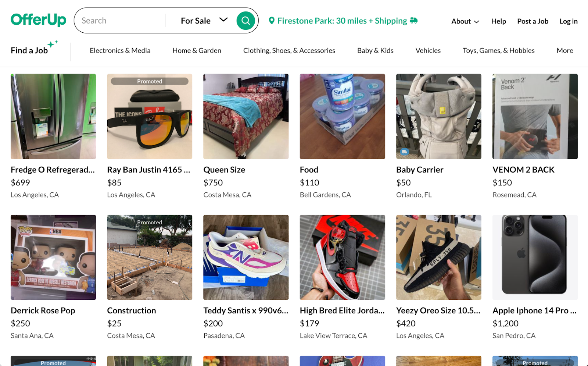588x366 pixels.
Task: Go to Toys, Games, & Hobbies
Action: [498, 50]
